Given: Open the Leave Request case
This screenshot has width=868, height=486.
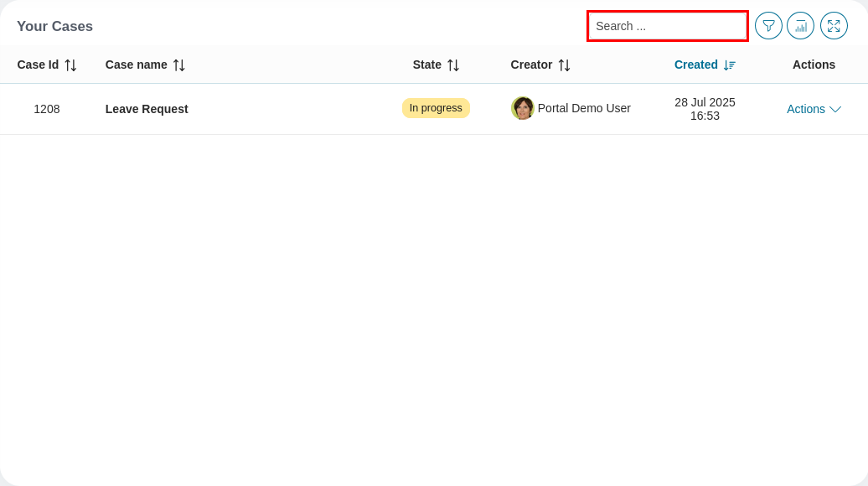Looking at the screenshot, I should point(147,109).
